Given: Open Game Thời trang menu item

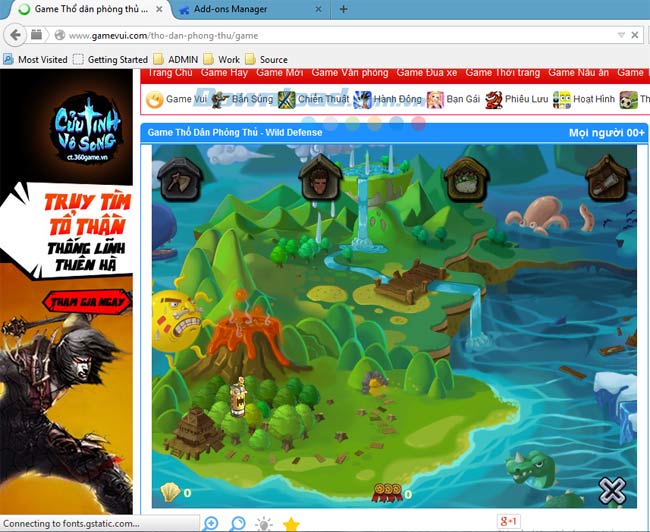Looking at the screenshot, I should tap(502, 73).
